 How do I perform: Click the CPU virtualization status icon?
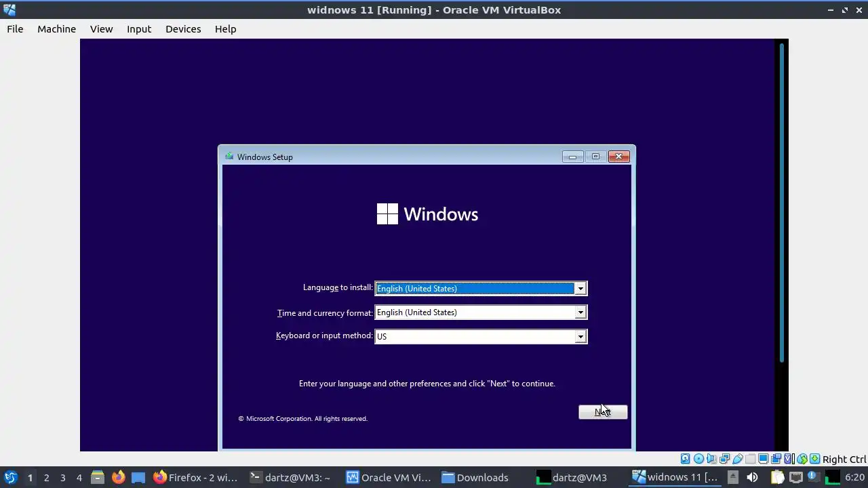(789, 459)
